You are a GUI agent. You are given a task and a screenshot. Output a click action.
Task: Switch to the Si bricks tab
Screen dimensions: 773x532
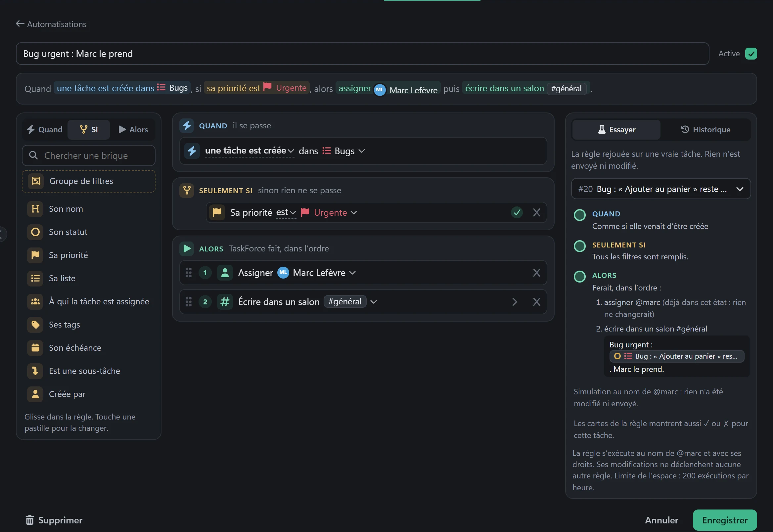89,130
